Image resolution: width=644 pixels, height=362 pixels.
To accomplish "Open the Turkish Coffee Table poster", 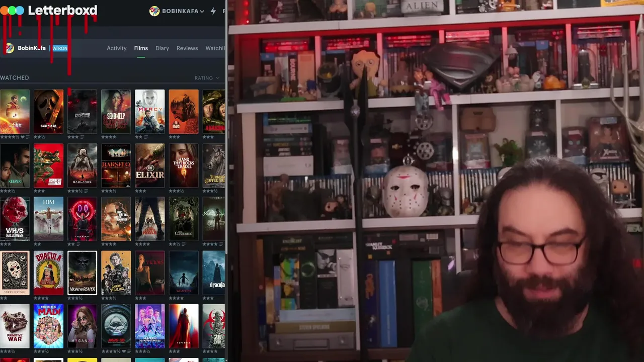I will 214,166.
